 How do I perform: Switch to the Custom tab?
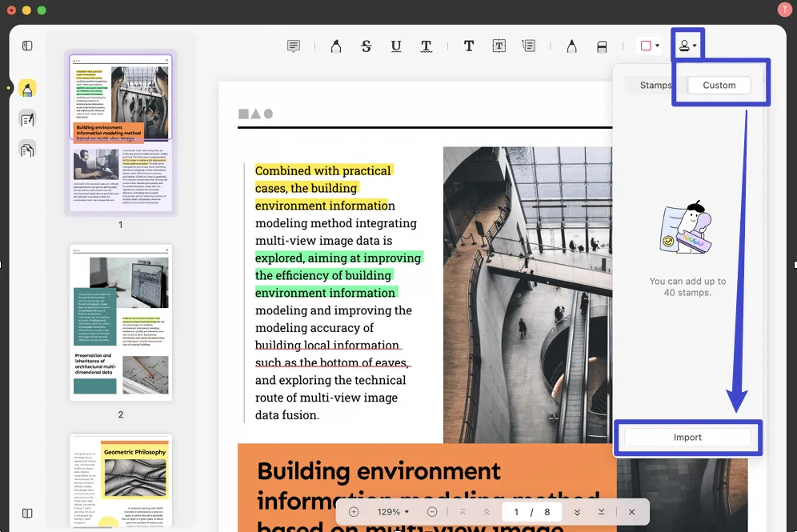719,86
